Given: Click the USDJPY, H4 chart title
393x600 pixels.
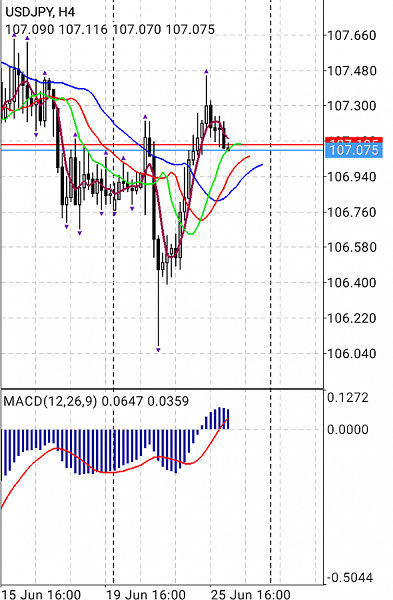Looking at the screenshot, I should pos(40,12).
